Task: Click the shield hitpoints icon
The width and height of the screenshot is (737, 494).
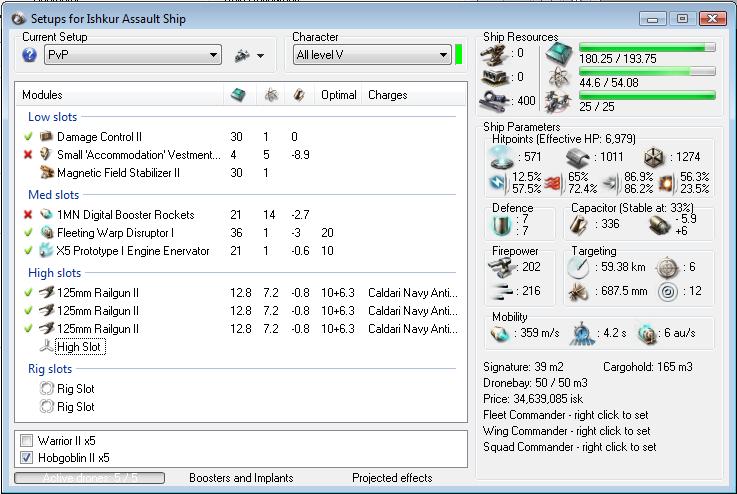Action: [502, 157]
